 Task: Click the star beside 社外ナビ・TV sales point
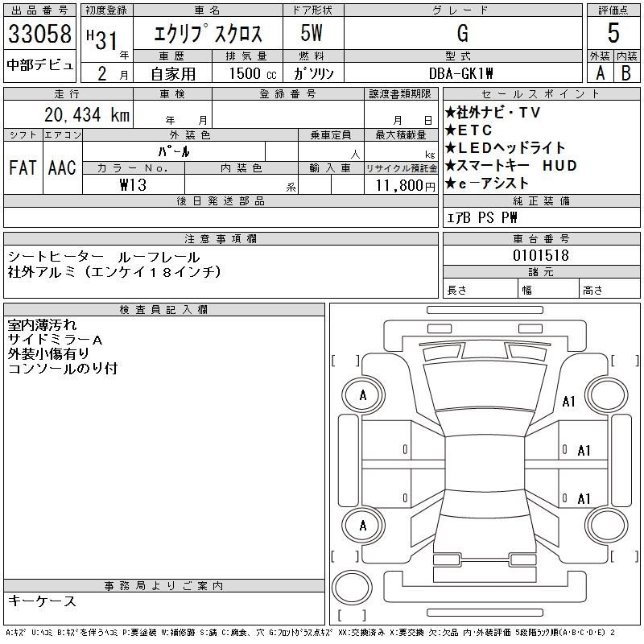click(x=451, y=113)
